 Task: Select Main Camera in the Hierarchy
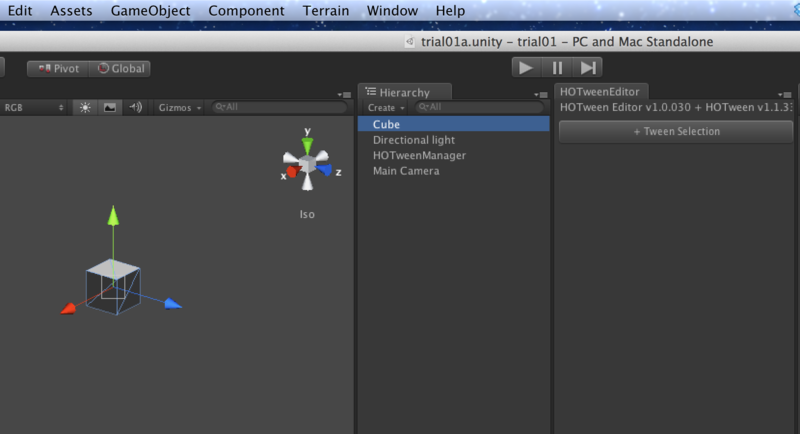click(454, 171)
